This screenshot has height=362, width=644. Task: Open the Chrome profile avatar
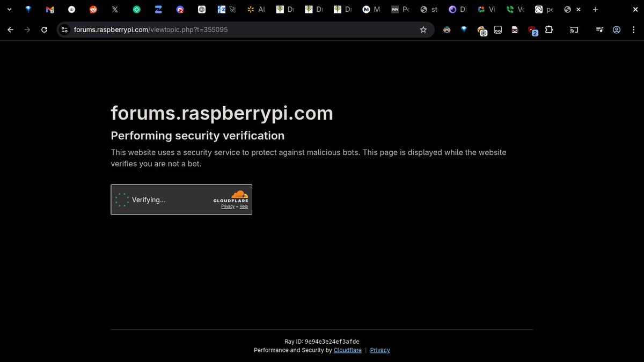click(x=617, y=30)
